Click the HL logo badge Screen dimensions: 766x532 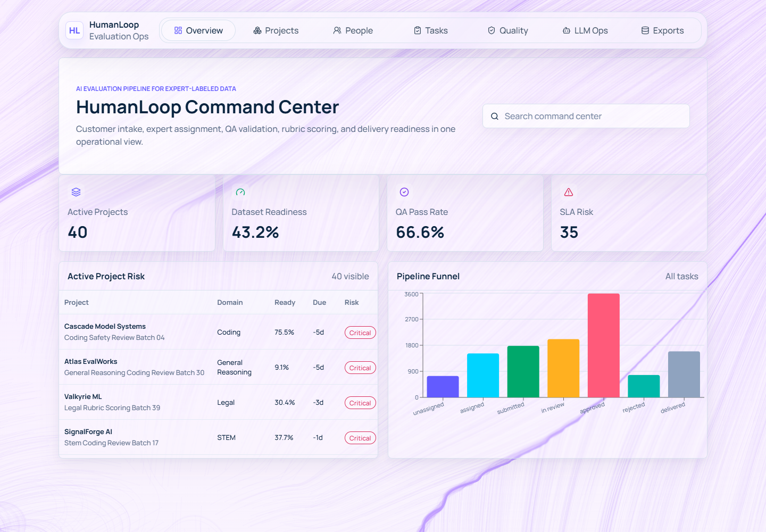pyautogui.click(x=74, y=30)
